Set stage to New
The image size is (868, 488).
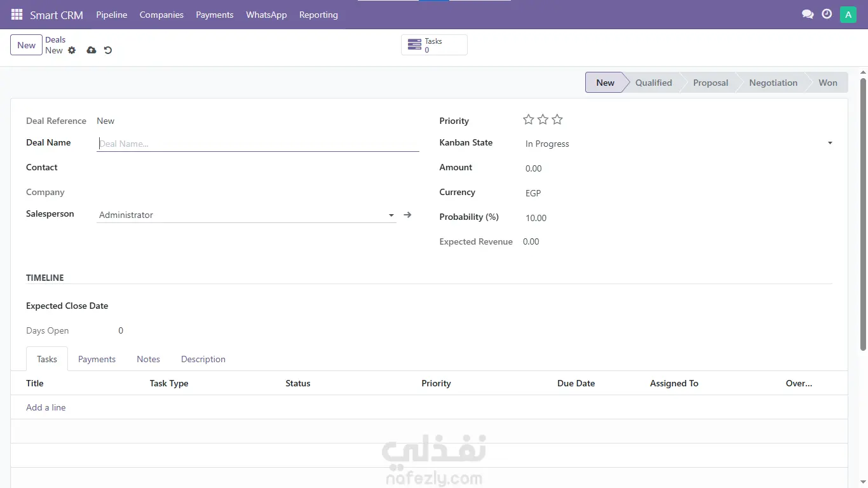605,83
